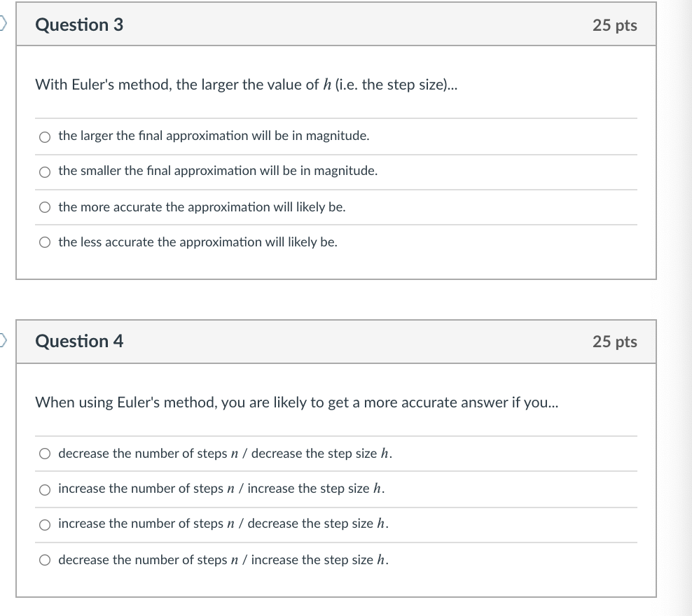The width and height of the screenshot is (692, 616).
Task: Click the Question 4 header title
Action: click(78, 342)
